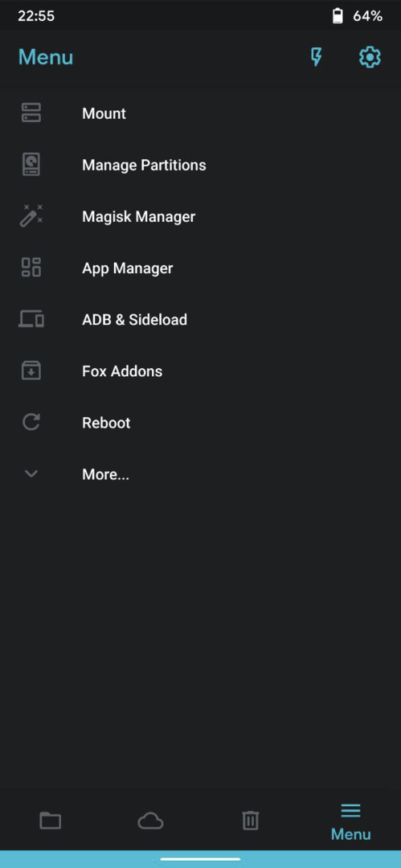401x868 pixels.
Task: Switch to the trash wipe tab
Action: pyautogui.click(x=251, y=821)
